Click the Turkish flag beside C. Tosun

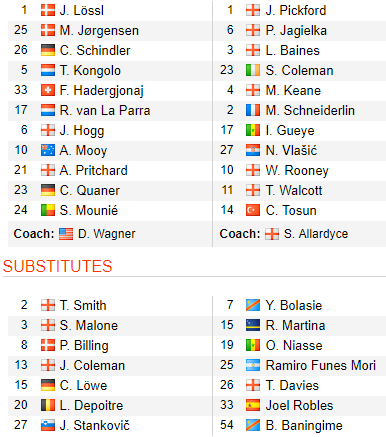(x=253, y=210)
